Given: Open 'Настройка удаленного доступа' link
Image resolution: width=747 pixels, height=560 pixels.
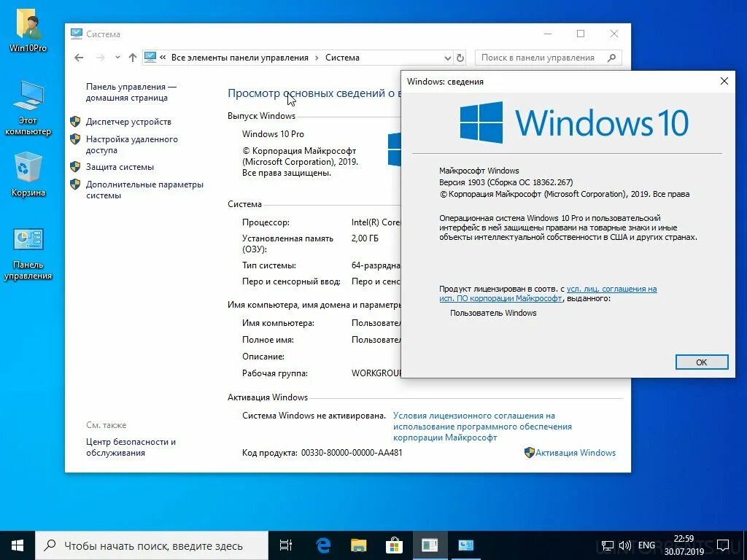Looking at the screenshot, I should point(132,144).
